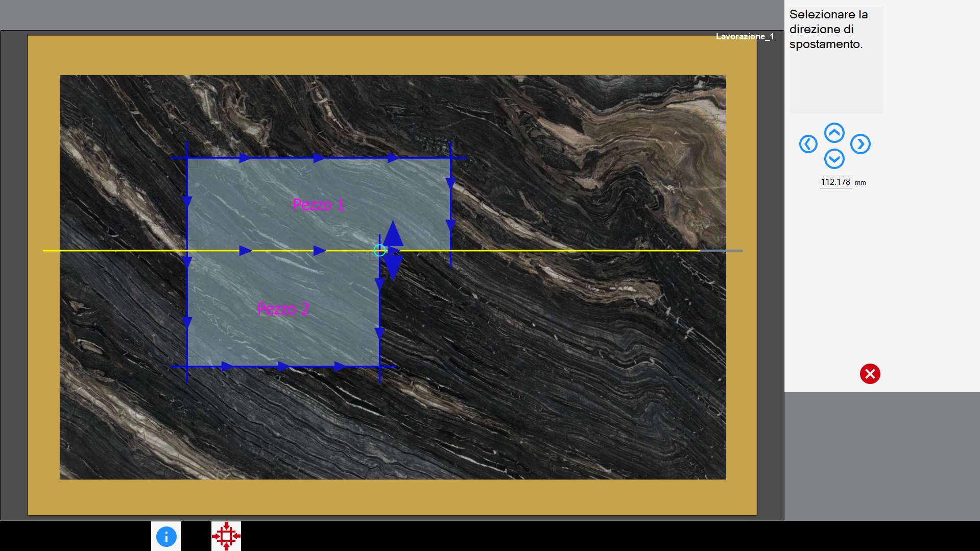The width and height of the screenshot is (980, 551).
Task: Select the Pezzo 1 label
Action: [318, 205]
